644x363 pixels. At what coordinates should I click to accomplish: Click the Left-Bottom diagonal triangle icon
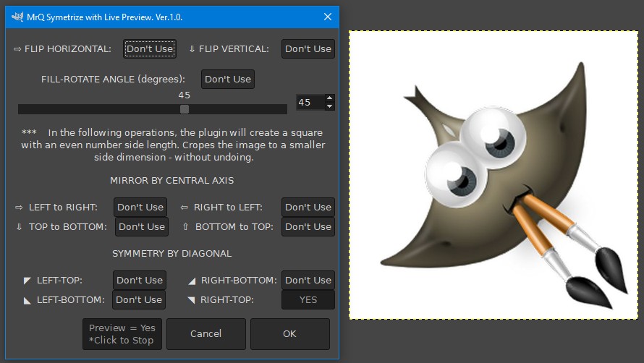click(x=27, y=300)
